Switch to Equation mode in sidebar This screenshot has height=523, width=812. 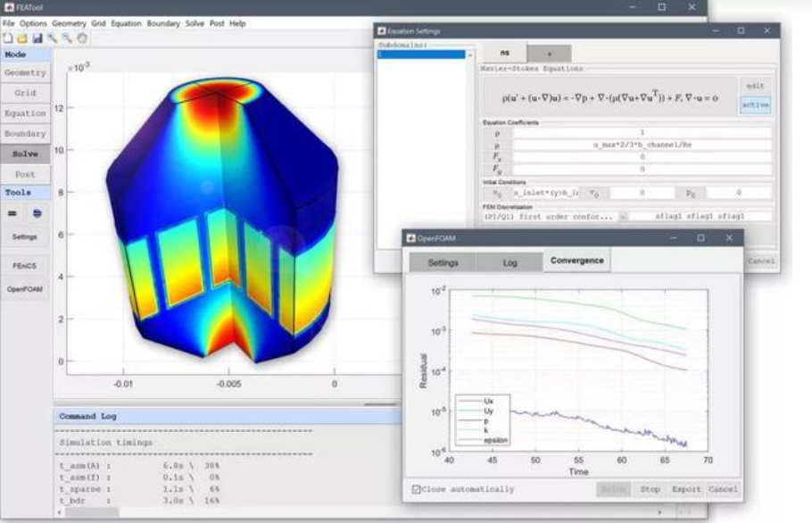click(x=25, y=113)
